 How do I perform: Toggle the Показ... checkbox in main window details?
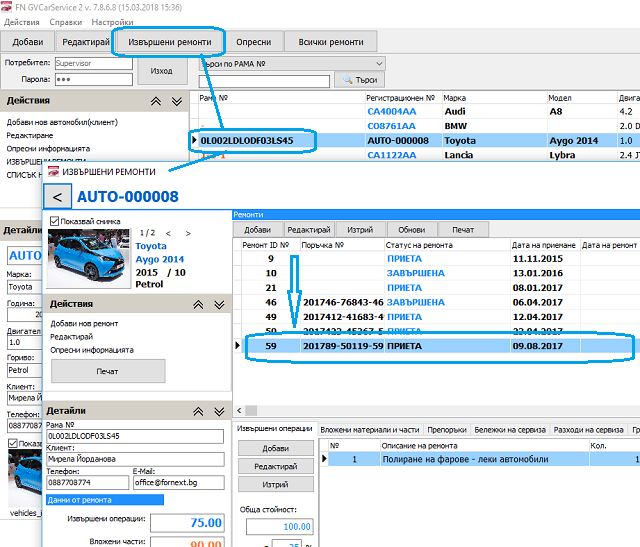click(x=13, y=443)
